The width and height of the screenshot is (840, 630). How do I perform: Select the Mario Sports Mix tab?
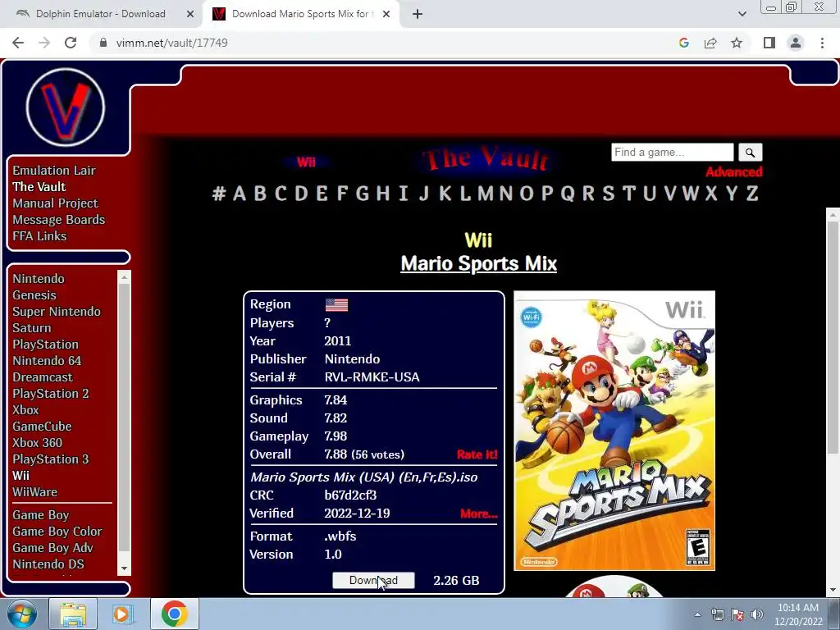tap(301, 14)
